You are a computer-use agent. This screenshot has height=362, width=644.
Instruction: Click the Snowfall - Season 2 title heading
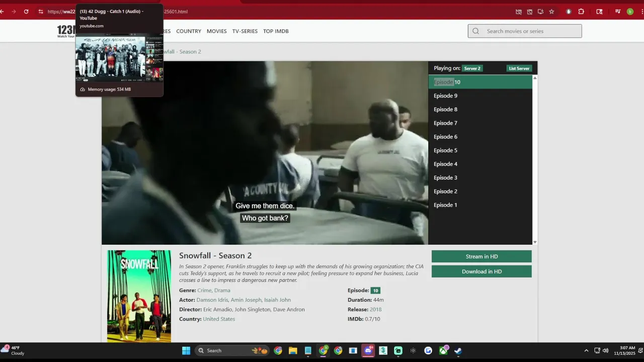[215, 255]
